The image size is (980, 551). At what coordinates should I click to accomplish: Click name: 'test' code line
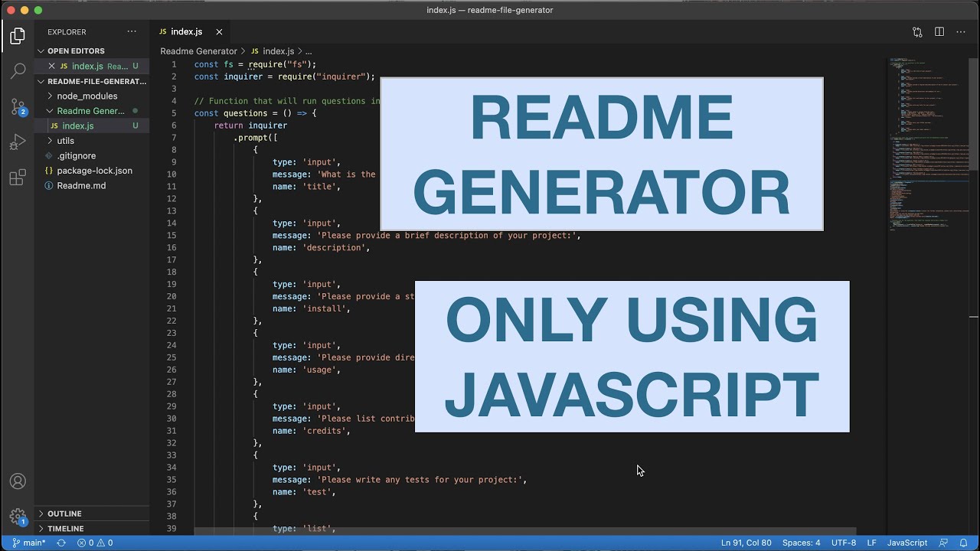(304, 492)
